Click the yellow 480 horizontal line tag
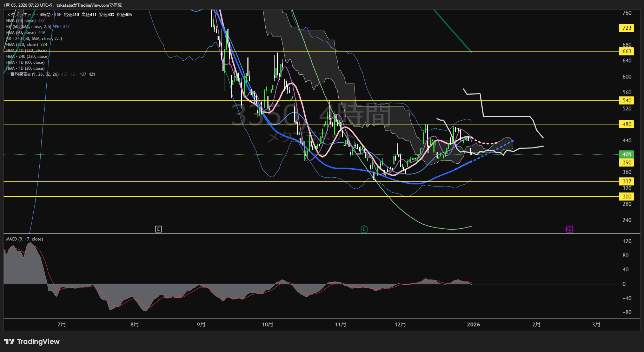This screenshot has width=644, height=352. 626,124
